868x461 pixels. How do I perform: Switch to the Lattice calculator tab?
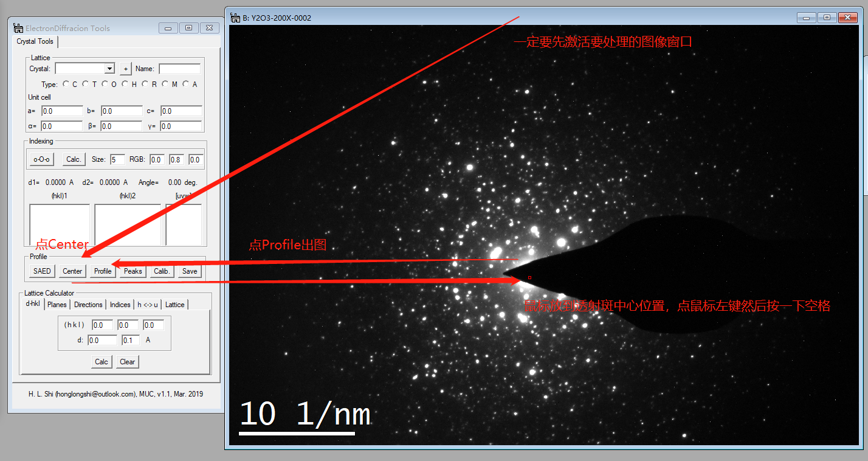175,305
